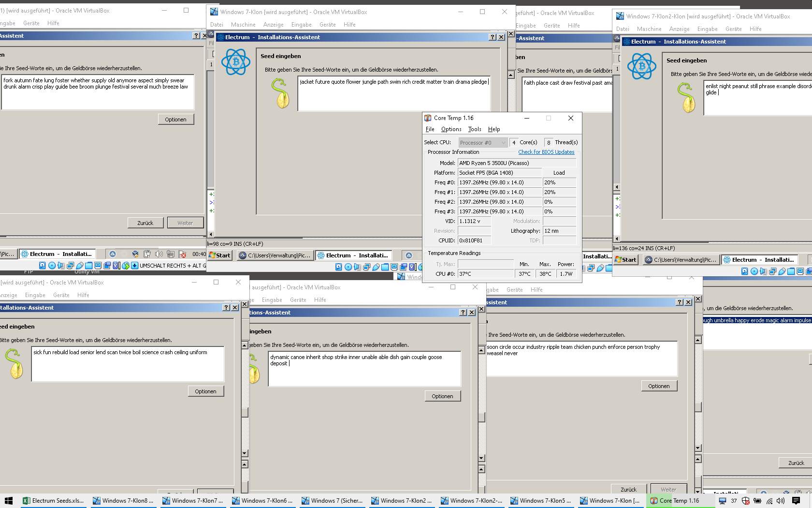
Task: Click inside the seed words text field
Action: pos(394,92)
